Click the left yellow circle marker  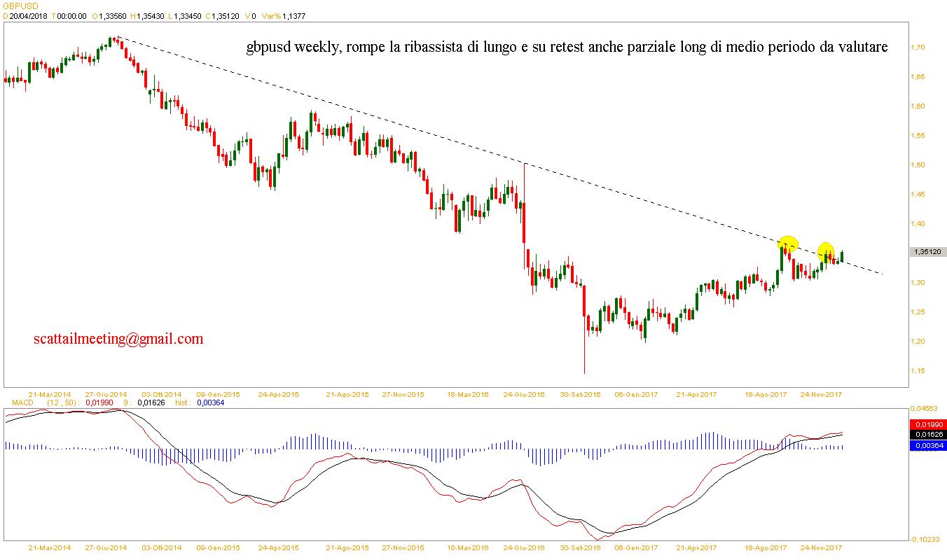point(787,244)
